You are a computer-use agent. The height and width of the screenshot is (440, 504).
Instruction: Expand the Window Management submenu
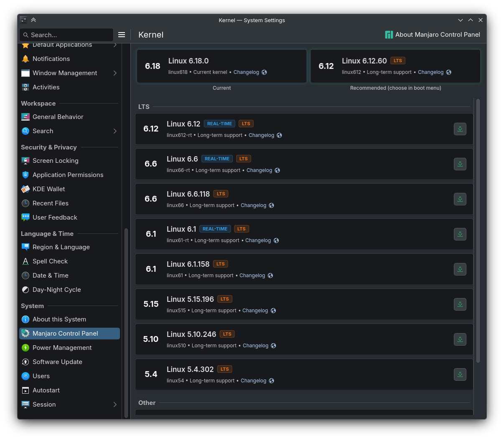pos(115,73)
